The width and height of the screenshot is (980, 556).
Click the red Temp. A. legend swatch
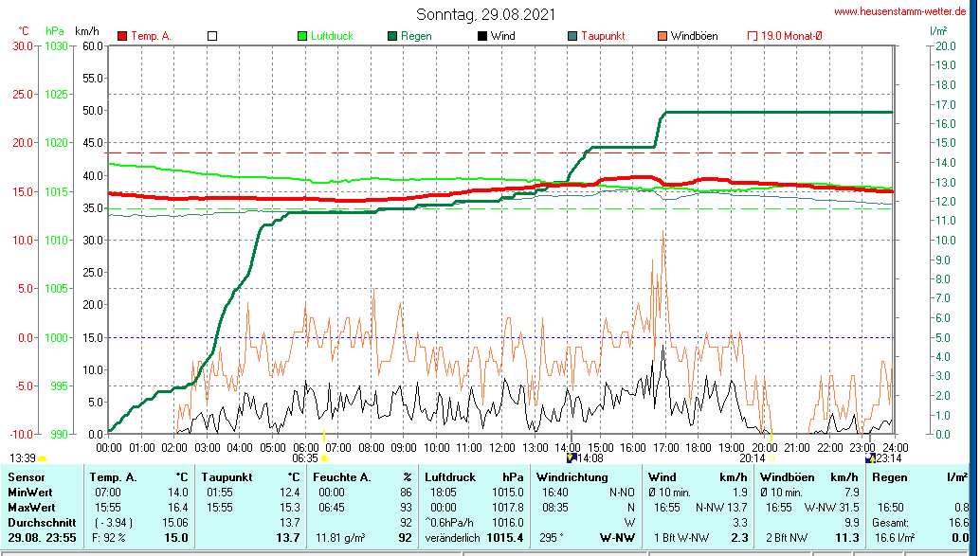[x=122, y=36]
